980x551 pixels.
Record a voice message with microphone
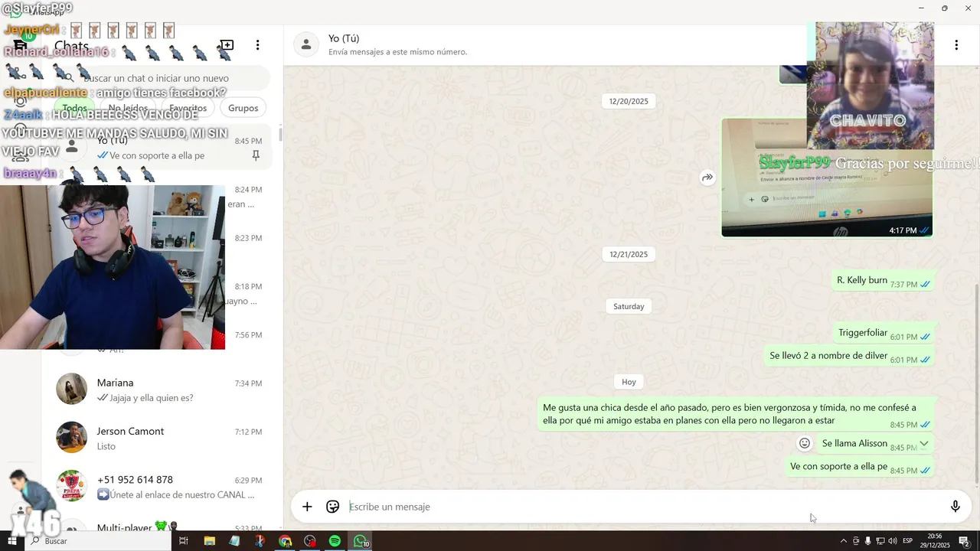click(955, 507)
